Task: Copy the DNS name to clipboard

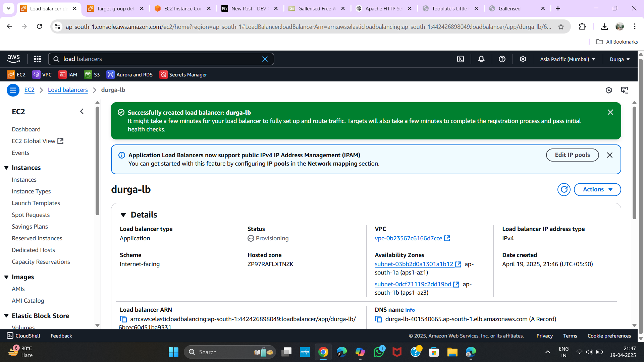Action: point(379,319)
